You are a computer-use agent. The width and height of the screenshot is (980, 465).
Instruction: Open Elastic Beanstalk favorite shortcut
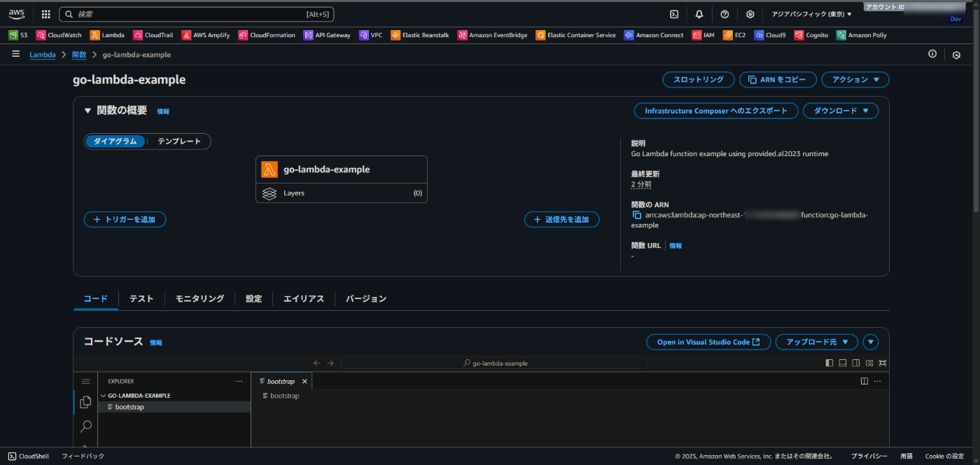[x=420, y=35]
